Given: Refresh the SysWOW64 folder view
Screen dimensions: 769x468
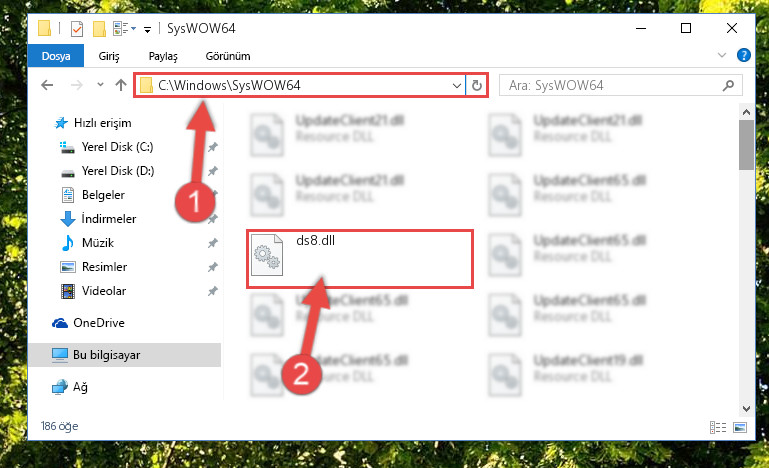Looking at the screenshot, I should point(477,85).
